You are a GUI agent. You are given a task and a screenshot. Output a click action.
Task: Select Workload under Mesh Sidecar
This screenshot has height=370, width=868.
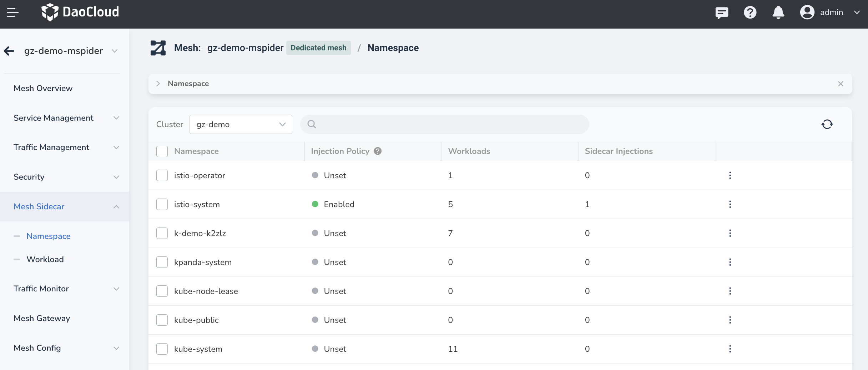[45, 259]
